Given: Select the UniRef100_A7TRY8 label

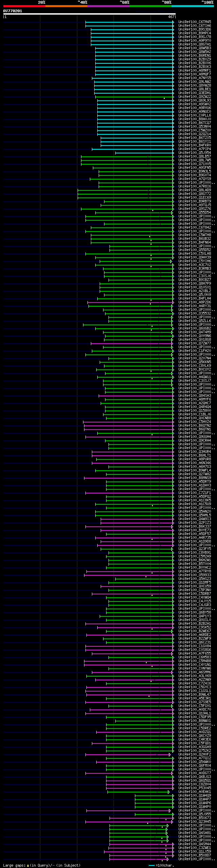Looking at the screenshot, I should pyautogui.click(x=195, y=571).
